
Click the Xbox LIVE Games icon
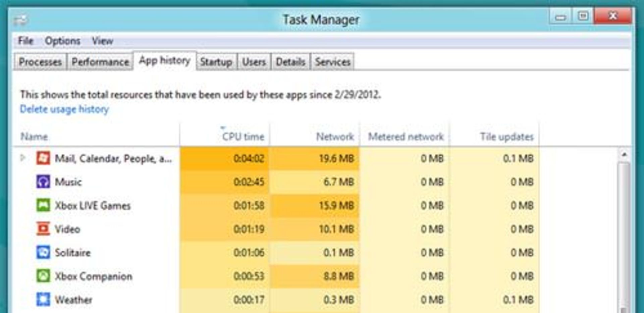(43, 205)
